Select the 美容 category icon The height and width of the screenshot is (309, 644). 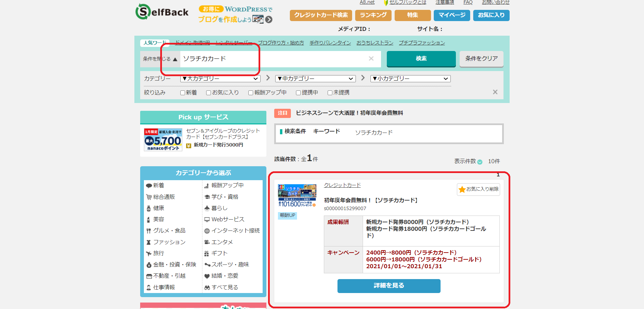pyautogui.click(x=149, y=220)
